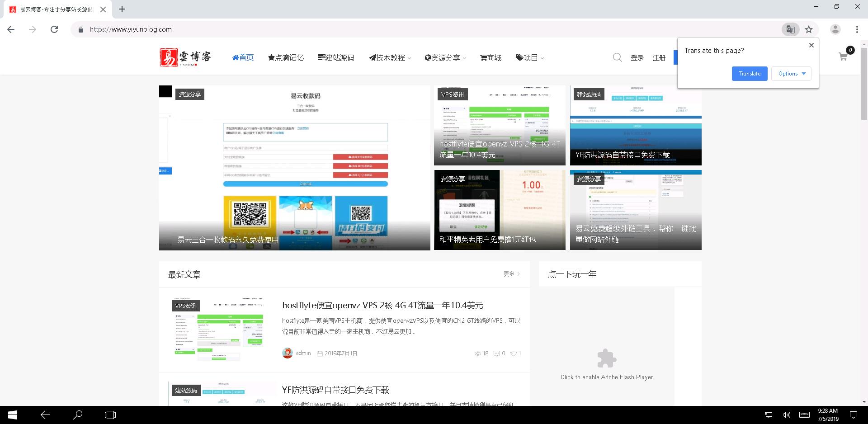The width and height of the screenshot is (868, 424).
Task: Enable Adobe Flash Player plugin
Action: [x=607, y=364]
